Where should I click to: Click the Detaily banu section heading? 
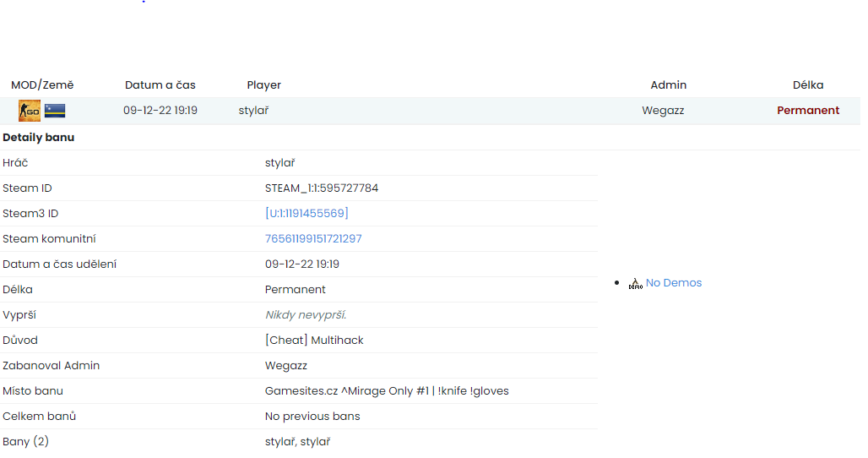pos(39,138)
